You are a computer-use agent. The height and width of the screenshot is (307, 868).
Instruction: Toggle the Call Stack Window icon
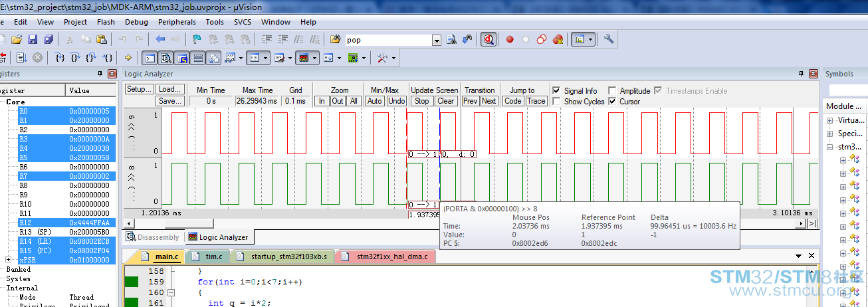214,58
